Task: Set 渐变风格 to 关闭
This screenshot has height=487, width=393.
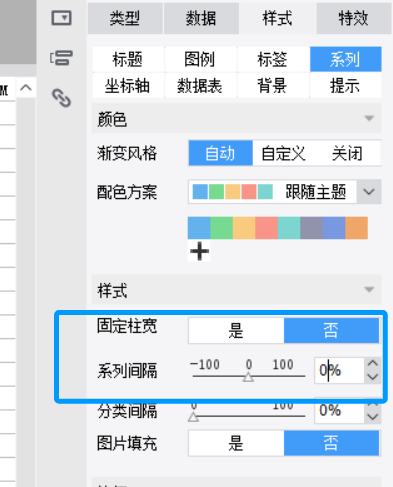Action: point(347,153)
